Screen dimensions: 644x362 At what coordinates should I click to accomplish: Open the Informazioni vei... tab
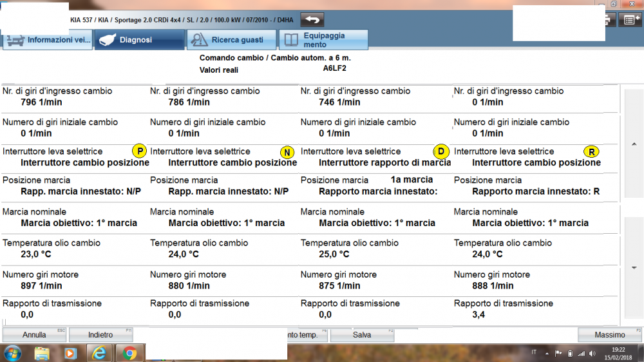tap(48, 40)
